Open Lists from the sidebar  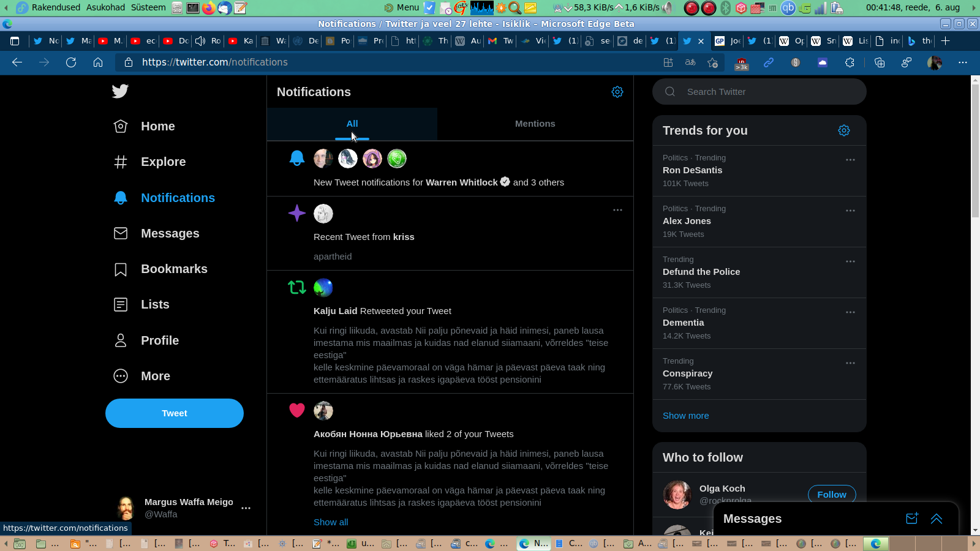[x=141, y=304]
